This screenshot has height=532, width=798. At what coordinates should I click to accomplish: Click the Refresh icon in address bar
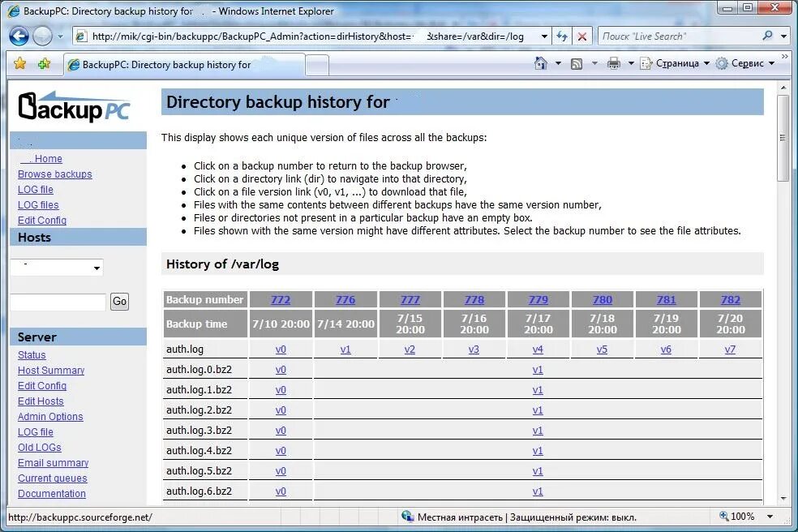(x=561, y=36)
